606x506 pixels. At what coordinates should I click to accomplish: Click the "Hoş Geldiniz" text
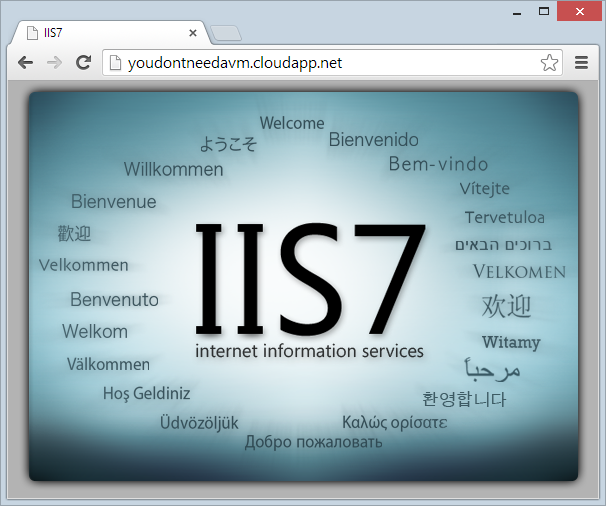pos(146,394)
